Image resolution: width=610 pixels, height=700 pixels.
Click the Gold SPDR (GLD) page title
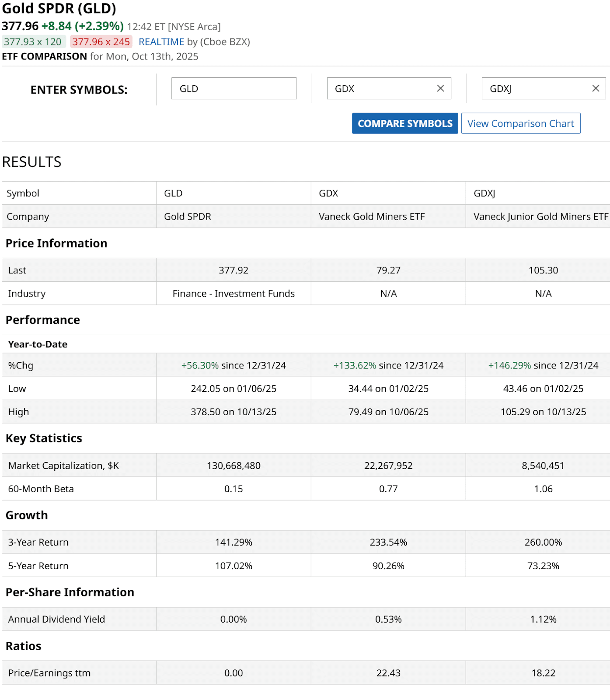coord(59,9)
